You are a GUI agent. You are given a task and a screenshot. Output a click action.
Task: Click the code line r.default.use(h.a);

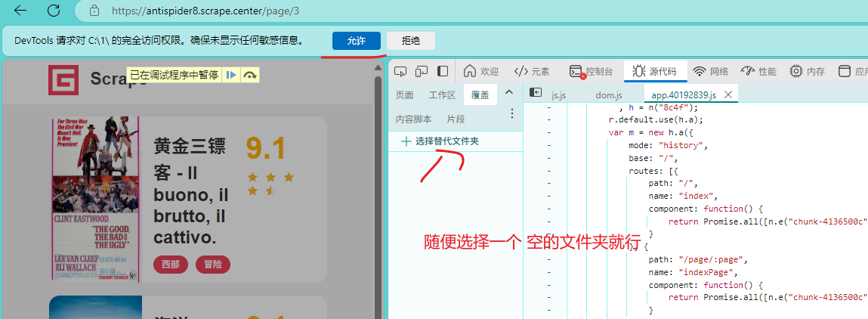pos(656,119)
